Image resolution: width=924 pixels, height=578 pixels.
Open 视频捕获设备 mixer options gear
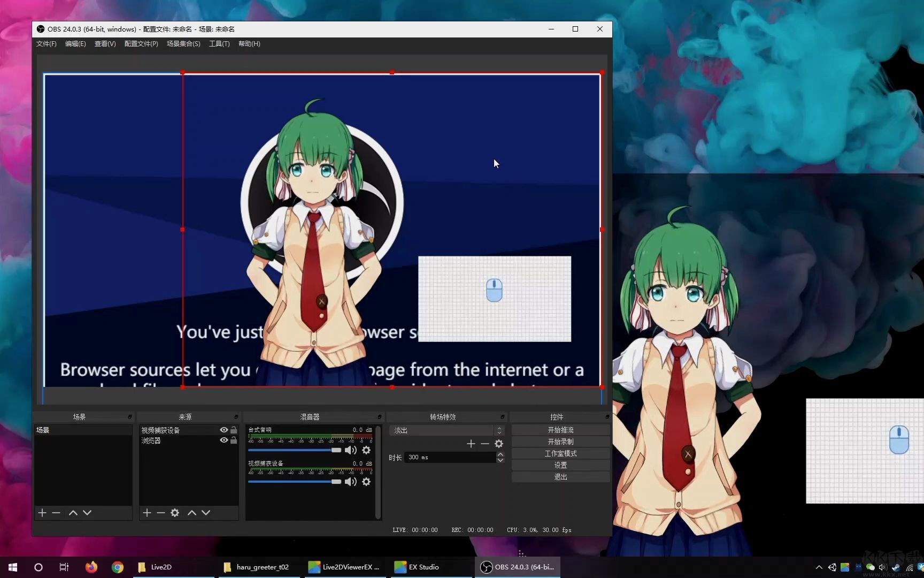[x=366, y=481]
